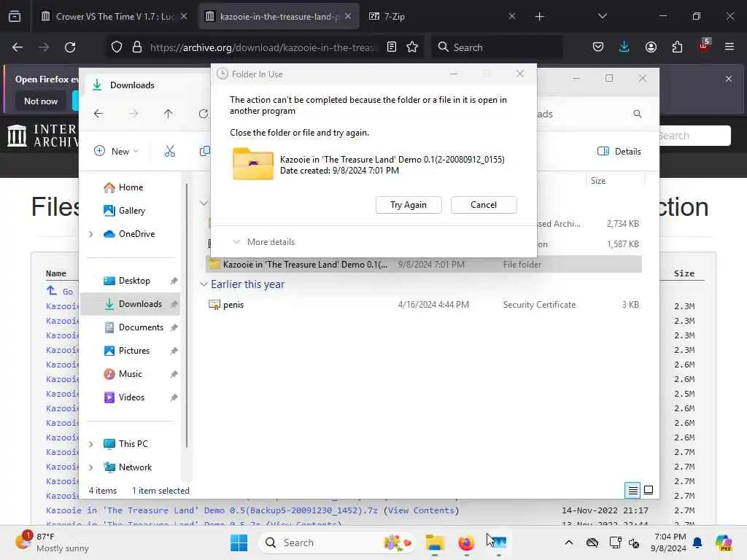Open the Firefox downloads panel
Screen dimensions: 747x560
(624, 47)
